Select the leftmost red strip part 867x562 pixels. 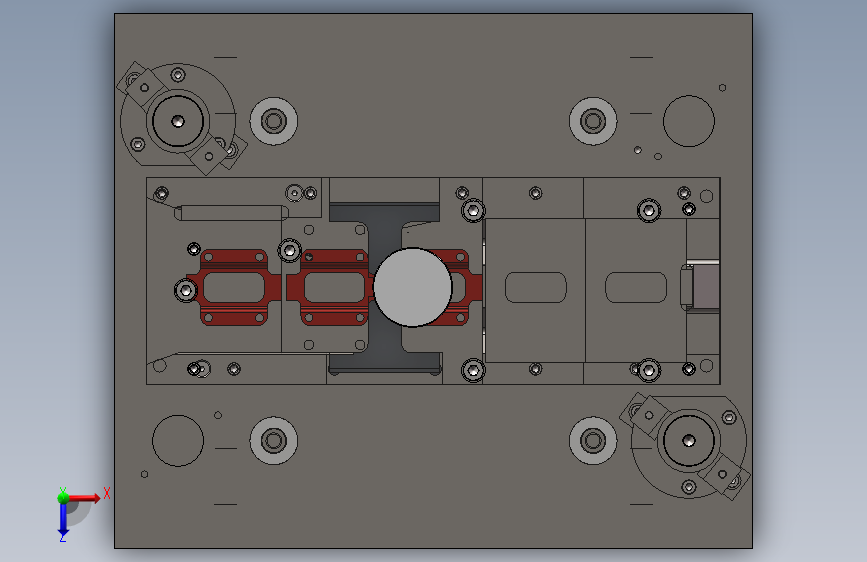tap(234, 287)
